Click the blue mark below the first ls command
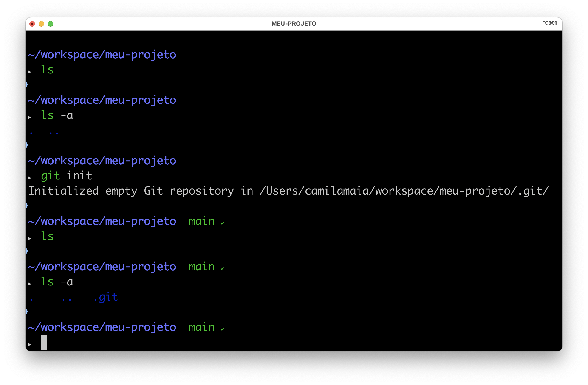The image size is (588, 385). (x=27, y=84)
